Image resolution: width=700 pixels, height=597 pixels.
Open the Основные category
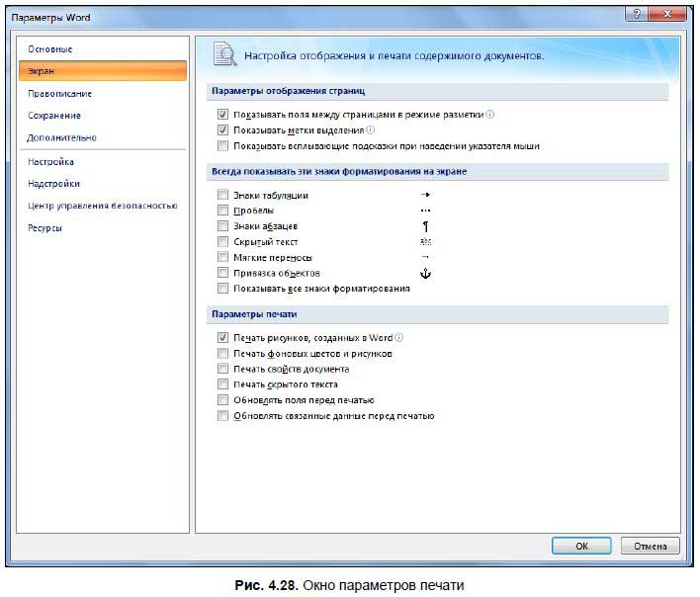click(x=50, y=49)
